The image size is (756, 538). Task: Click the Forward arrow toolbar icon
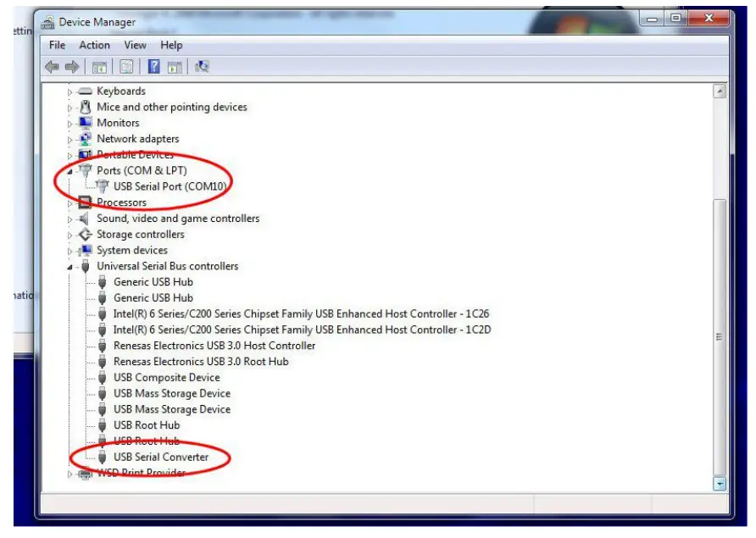pos(72,67)
